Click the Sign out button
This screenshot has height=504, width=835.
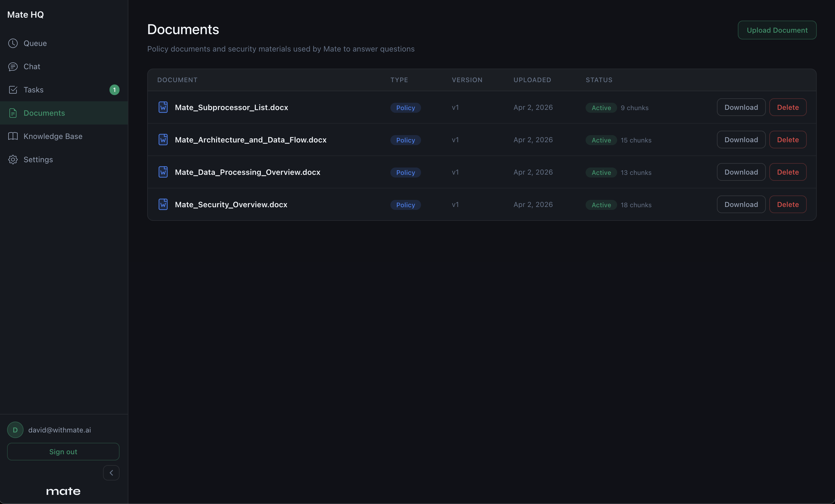63,452
